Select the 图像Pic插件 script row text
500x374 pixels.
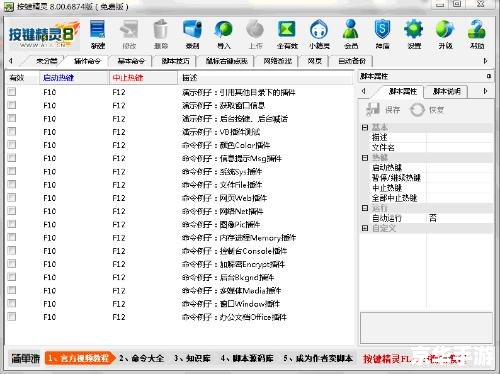pyautogui.click(x=221, y=224)
